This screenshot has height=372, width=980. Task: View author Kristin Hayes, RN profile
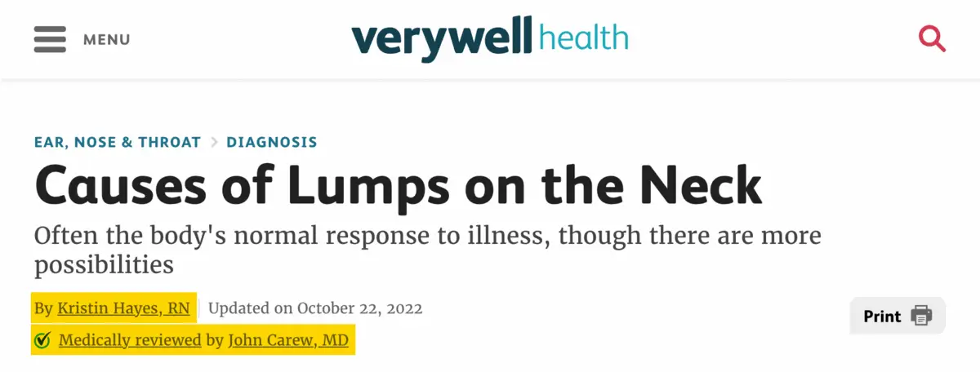pyautogui.click(x=123, y=308)
